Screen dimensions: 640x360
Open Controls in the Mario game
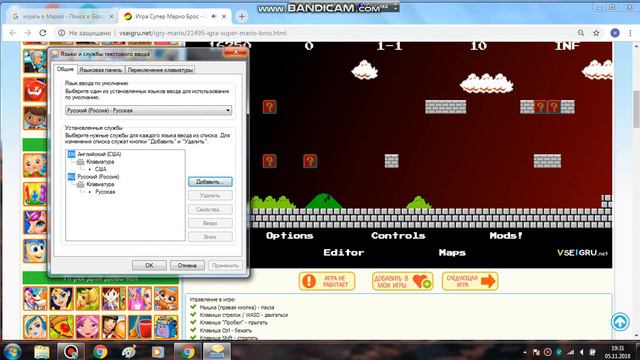point(398,236)
